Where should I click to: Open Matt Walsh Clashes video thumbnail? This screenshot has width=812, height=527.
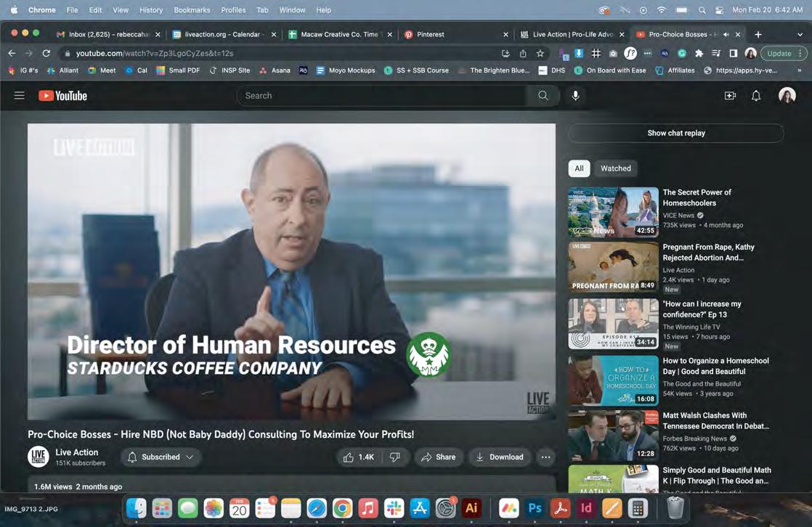[x=613, y=436]
